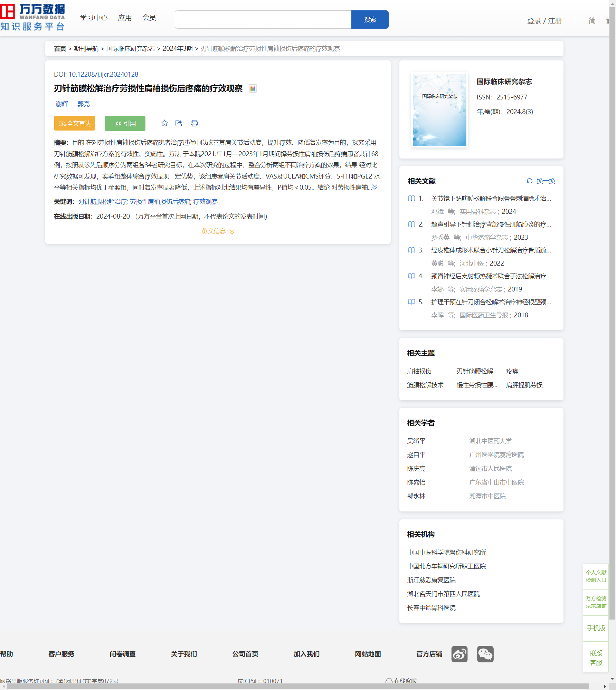Expand the truncated abstract text

375,187
